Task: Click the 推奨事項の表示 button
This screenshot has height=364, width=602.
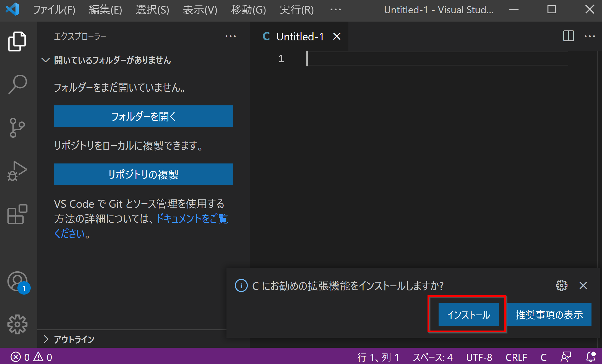Action: (x=549, y=314)
